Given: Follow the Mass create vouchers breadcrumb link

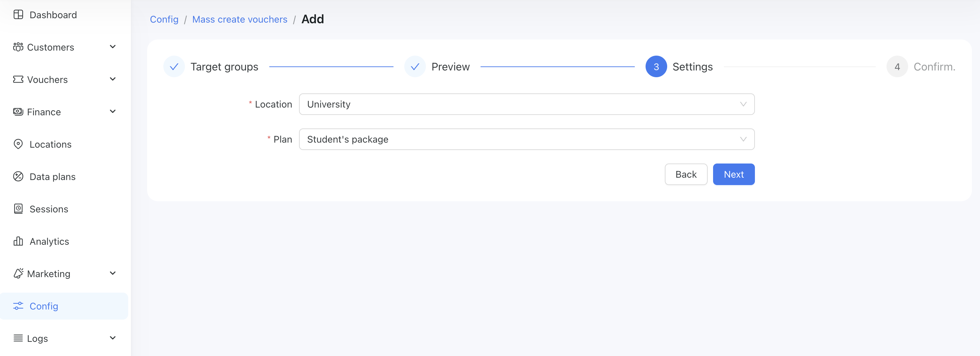Looking at the screenshot, I should (240, 19).
